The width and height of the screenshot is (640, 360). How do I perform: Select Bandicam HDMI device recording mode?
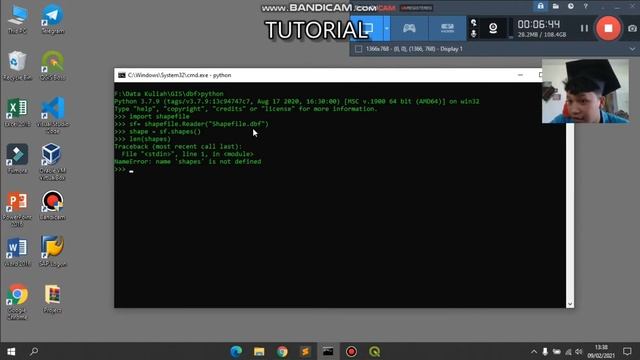point(447,28)
